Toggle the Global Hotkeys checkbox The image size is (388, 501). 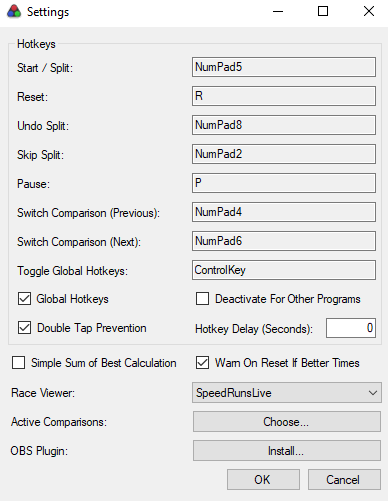[24, 299]
